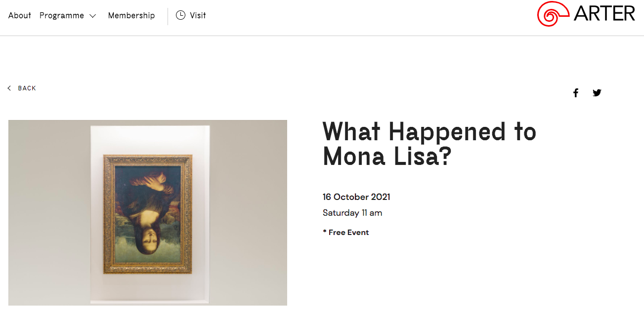Open the upside-down Mona Lisa image
The height and width of the screenshot is (313, 644).
[x=148, y=212]
